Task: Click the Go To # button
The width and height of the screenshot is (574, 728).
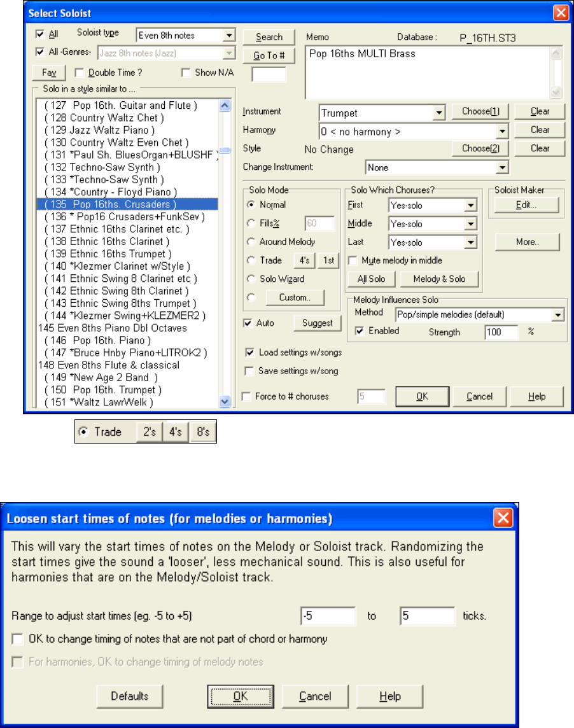Action: pyautogui.click(x=269, y=55)
